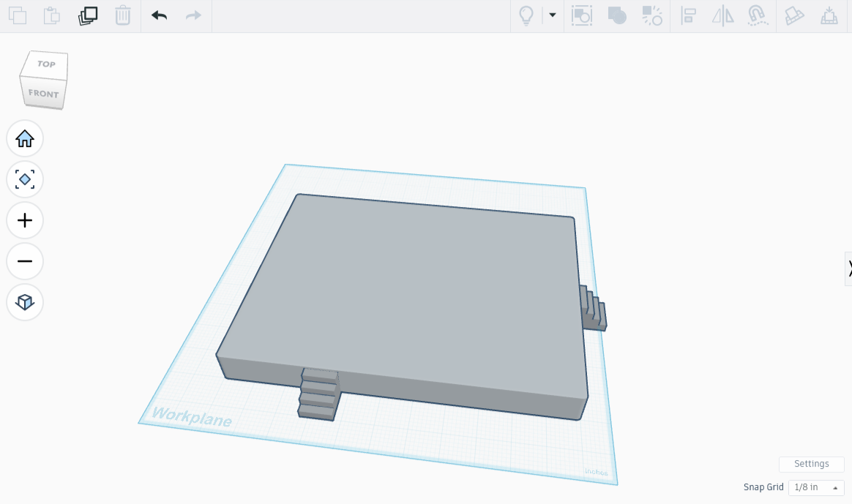Zoom out with the minus button

coord(25,261)
